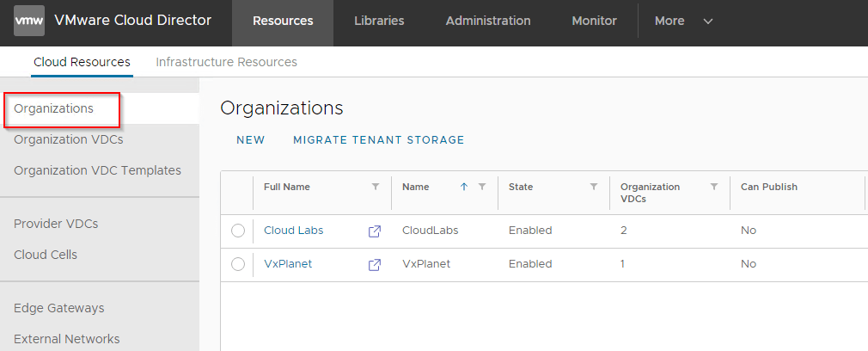This screenshot has width=868, height=351.
Task: Toggle Name column sort arrow
Action: click(x=464, y=187)
